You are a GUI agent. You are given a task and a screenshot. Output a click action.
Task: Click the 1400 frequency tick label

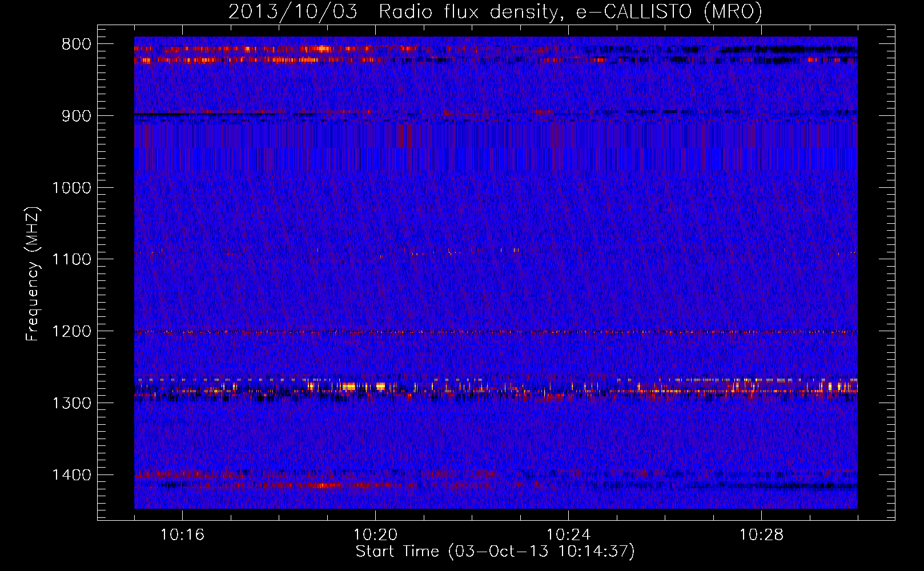point(71,475)
